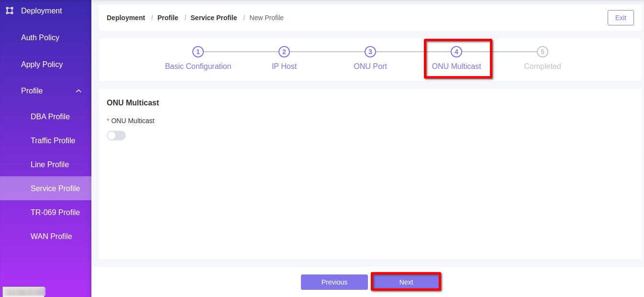Viewport: 644px width, 297px height.
Task: Collapse the Profile submenu chevron
Action: tap(79, 91)
